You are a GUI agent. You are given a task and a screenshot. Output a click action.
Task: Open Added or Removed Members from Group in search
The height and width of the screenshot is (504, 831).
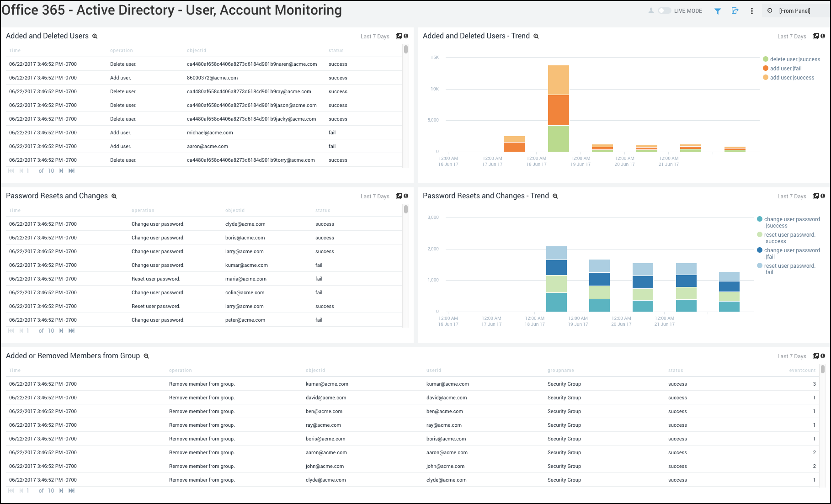coord(146,355)
